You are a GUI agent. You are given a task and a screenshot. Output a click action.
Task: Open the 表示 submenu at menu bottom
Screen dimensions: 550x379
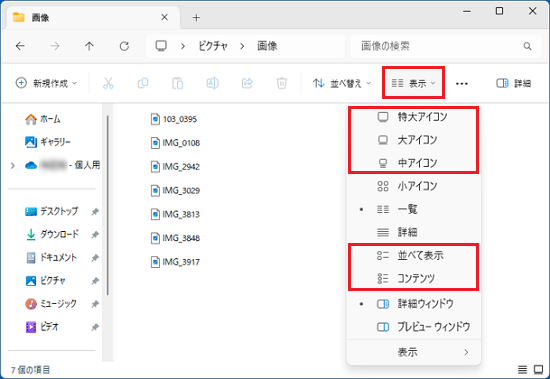pos(414,352)
